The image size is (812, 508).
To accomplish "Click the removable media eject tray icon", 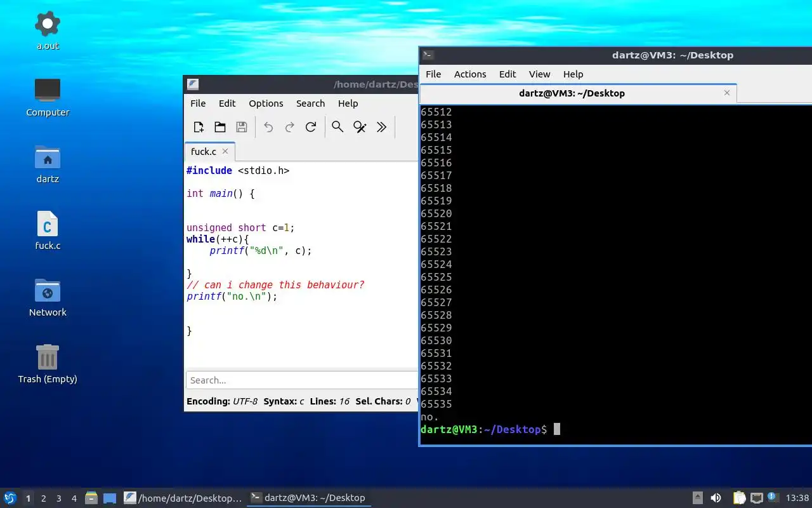I will click(697, 498).
